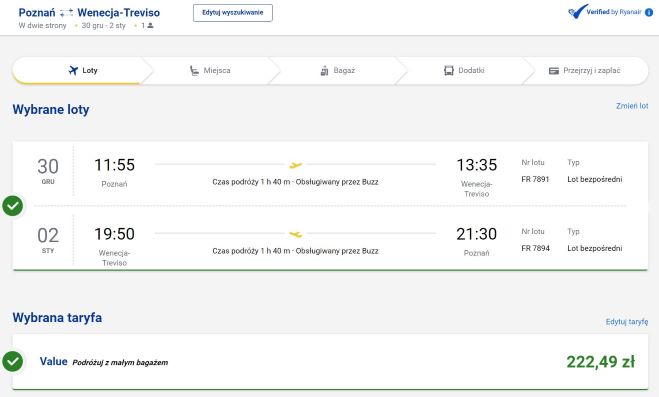Toggle the green checkmark beside Value fare
659x397 pixels.
pyautogui.click(x=13, y=361)
